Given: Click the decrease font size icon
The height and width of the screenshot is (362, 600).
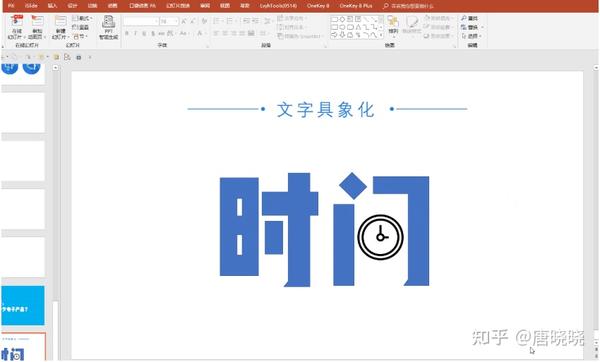Looking at the screenshot, I should click(x=193, y=21).
